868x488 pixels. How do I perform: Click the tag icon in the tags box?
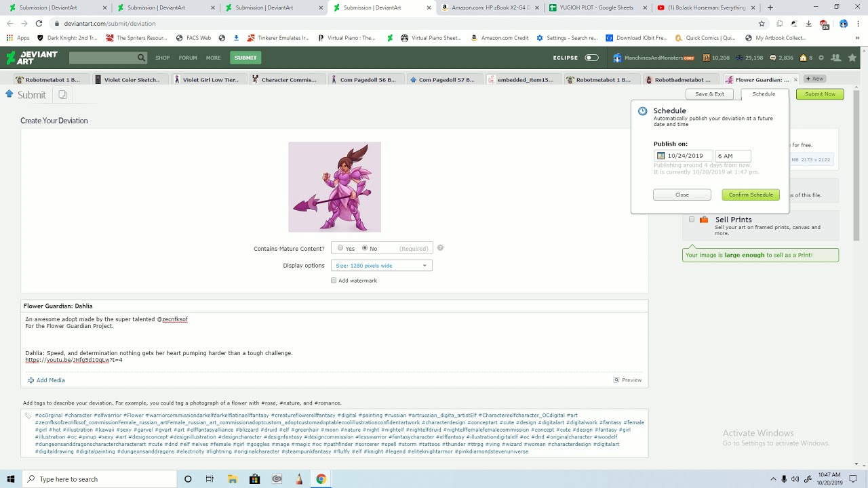(x=28, y=415)
